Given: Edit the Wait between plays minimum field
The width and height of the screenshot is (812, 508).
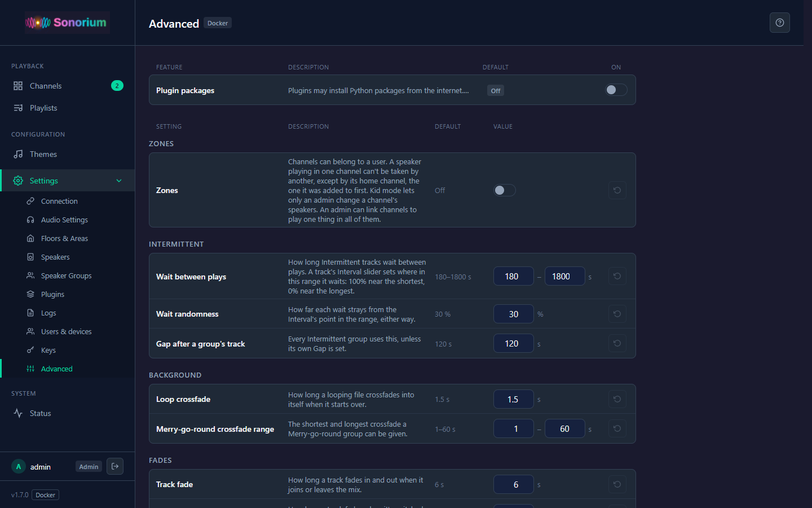Looking at the screenshot, I should [x=514, y=276].
